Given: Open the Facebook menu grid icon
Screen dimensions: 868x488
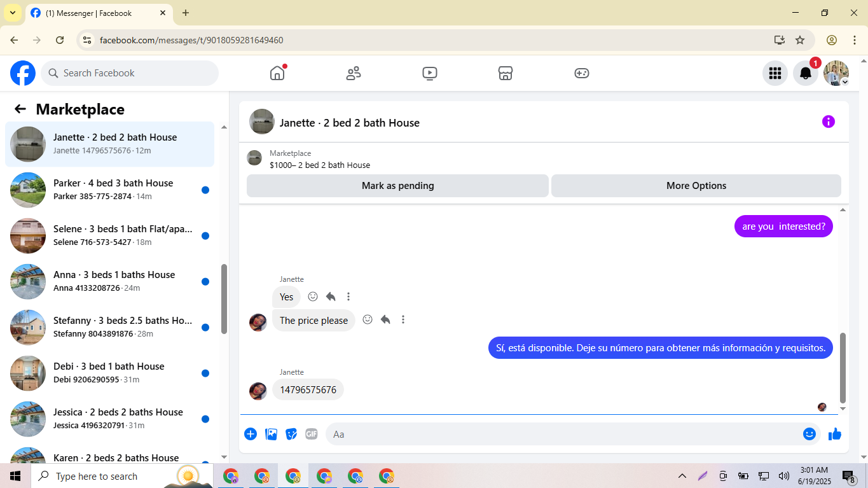Looking at the screenshot, I should point(775,73).
